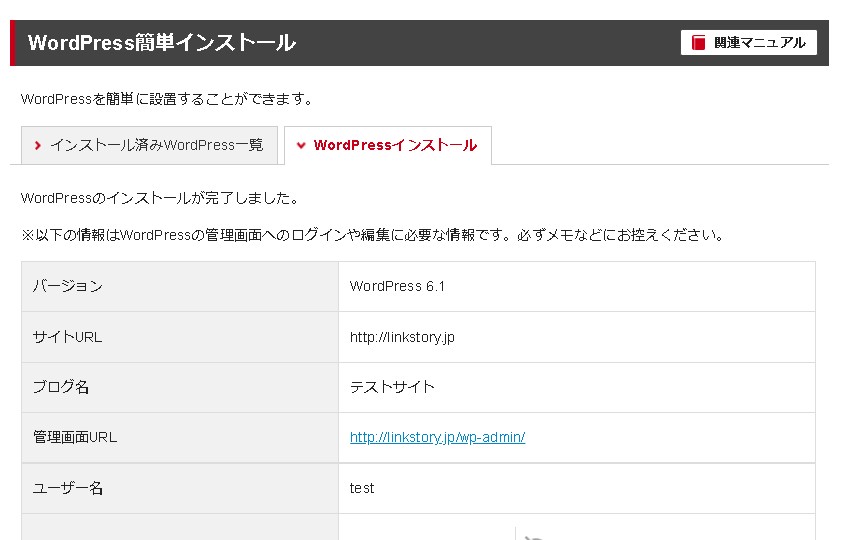Open the 関連マニュアル manual button
This screenshot has width=842, height=540.
749,43
